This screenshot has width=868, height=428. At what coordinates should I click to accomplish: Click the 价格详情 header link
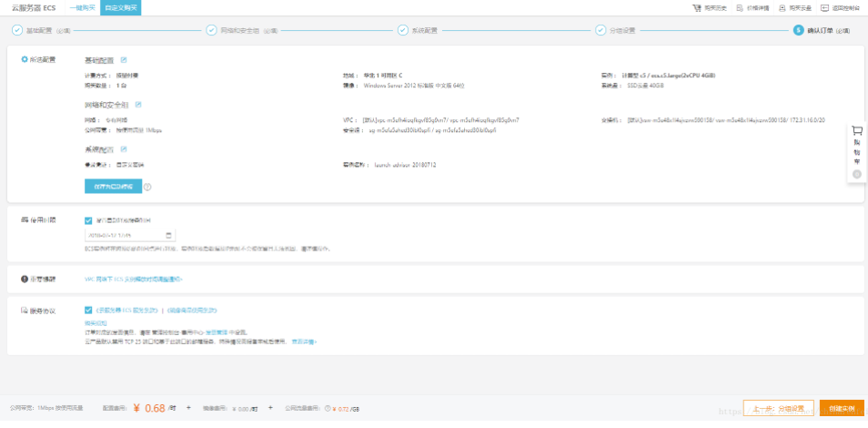758,8
